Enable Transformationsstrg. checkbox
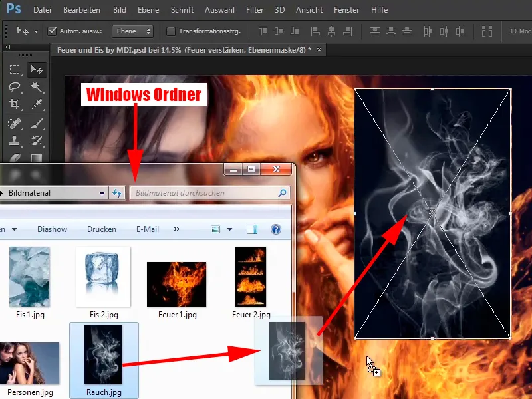 coord(171,31)
